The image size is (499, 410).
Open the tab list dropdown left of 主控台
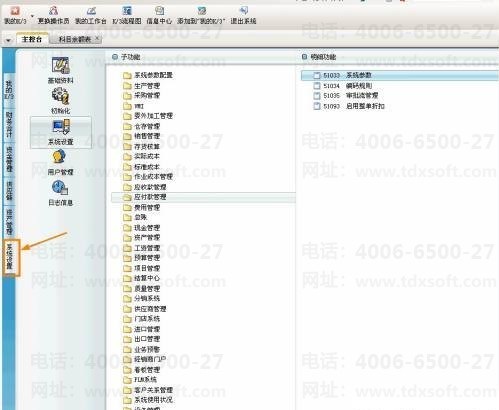[x=8, y=40]
